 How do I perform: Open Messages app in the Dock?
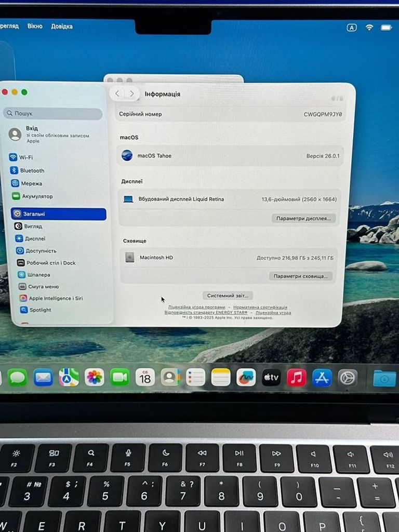[18, 377]
